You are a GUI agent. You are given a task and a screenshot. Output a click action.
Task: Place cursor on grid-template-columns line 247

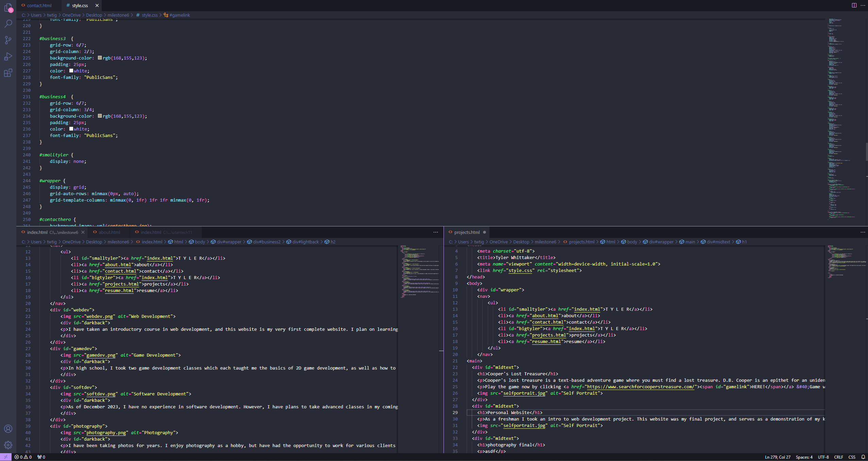click(130, 200)
